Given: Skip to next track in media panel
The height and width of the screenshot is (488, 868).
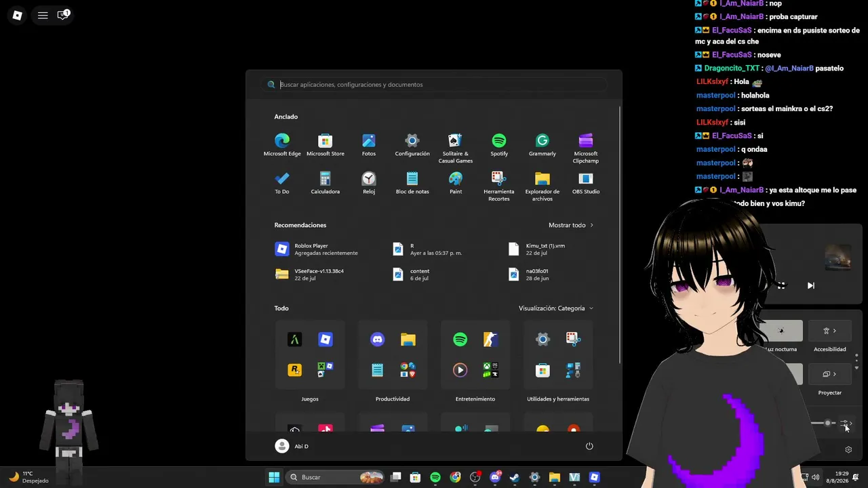Looking at the screenshot, I should (x=811, y=285).
